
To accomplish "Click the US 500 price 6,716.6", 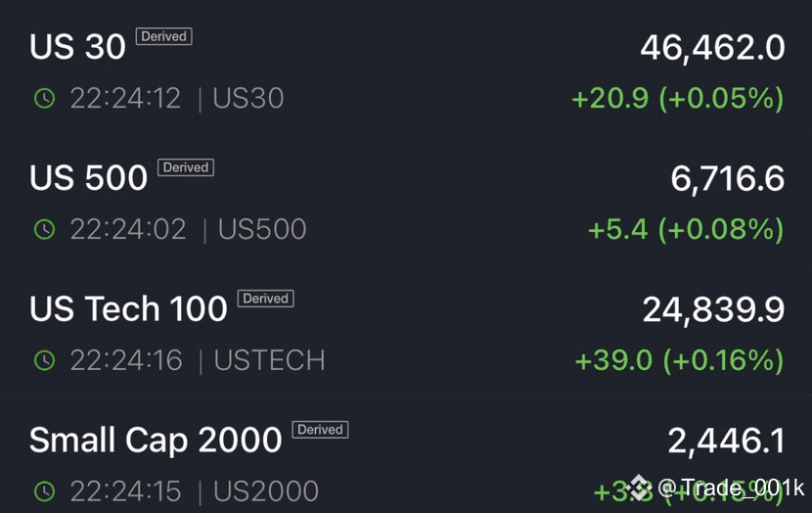I will 727,178.
